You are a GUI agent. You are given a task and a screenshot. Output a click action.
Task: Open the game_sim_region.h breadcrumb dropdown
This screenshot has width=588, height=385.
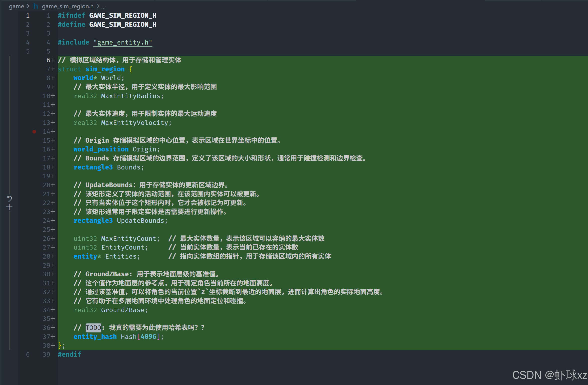point(68,6)
